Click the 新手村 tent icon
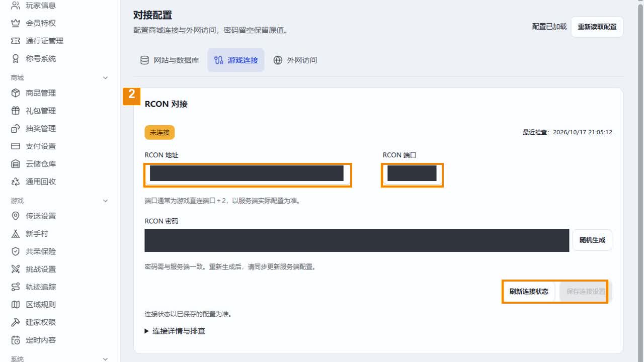Screen dimensions: 644x362 click(16, 234)
